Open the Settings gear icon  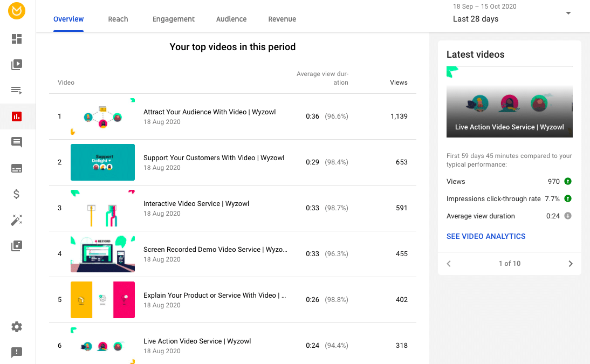(17, 327)
